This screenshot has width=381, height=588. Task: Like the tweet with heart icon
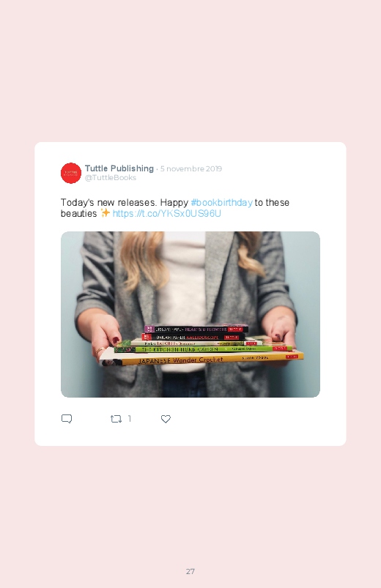tap(166, 419)
